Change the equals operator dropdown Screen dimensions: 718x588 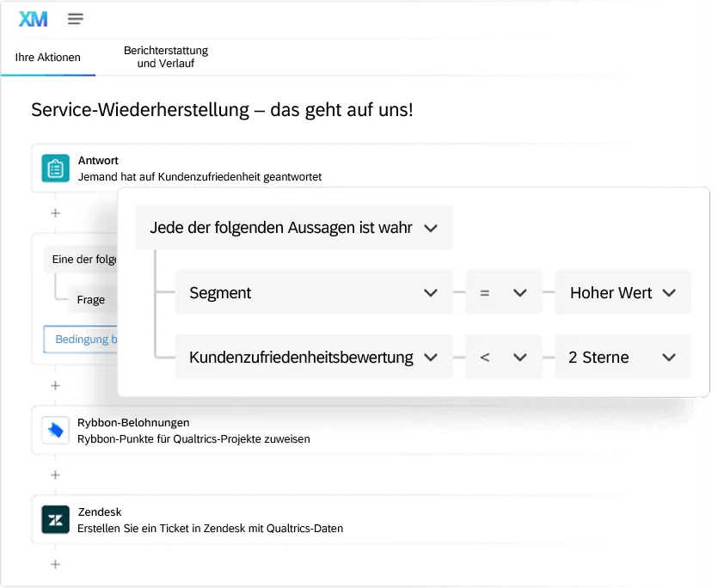(x=504, y=292)
